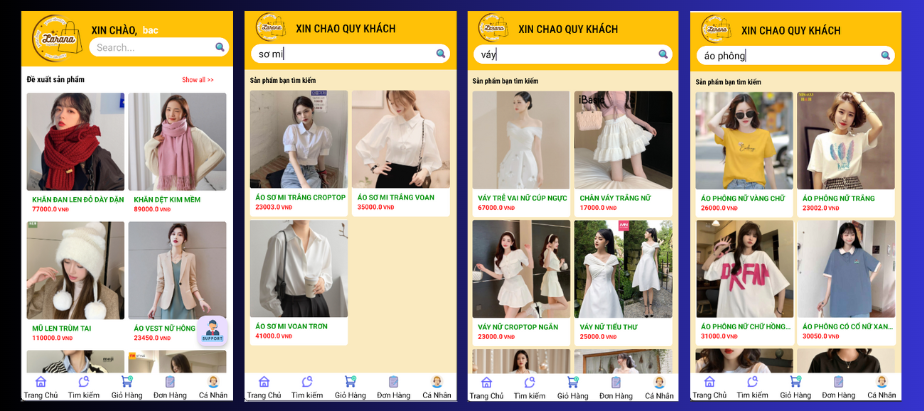Click the search magnifier icon beside 'áo phông'
The width and height of the screenshot is (924, 411).
886,56
